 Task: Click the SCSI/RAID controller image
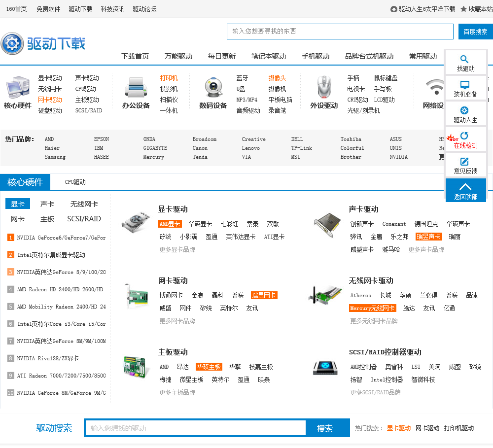click(x=325, y=368)
